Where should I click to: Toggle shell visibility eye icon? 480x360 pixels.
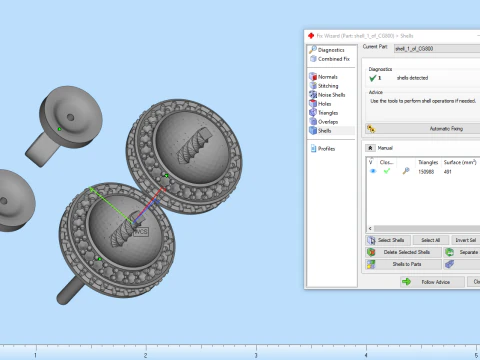coord(373,171)
